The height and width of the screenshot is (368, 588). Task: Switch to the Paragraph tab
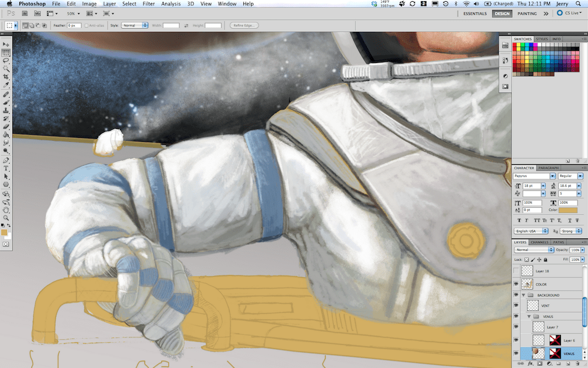(x=548, y=168)
